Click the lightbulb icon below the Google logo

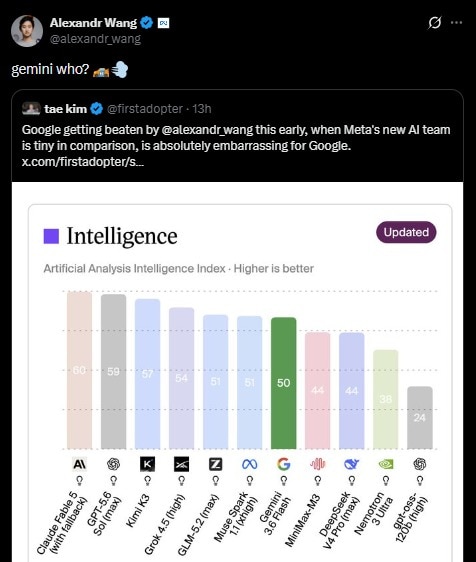(x=284, y=480)
